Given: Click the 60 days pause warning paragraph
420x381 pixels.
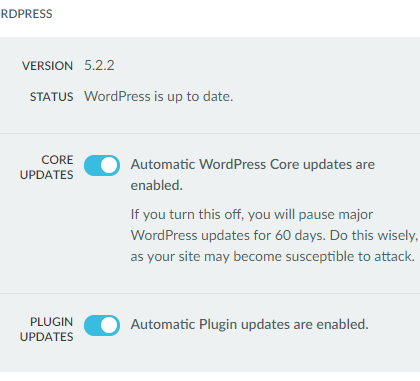Looking at the screenshot, I should coord(274,235).
